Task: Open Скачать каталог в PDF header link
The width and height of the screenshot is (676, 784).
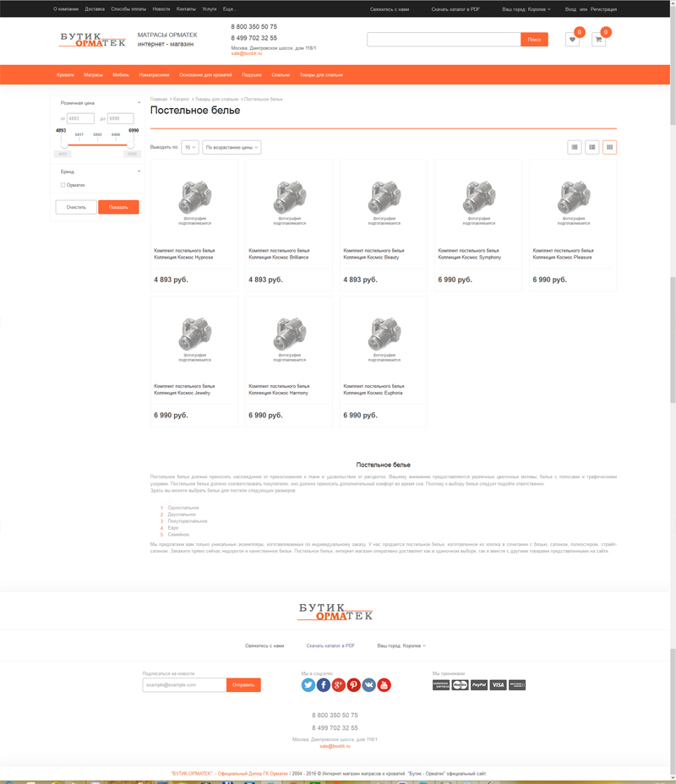Action: tap(455, 9)
